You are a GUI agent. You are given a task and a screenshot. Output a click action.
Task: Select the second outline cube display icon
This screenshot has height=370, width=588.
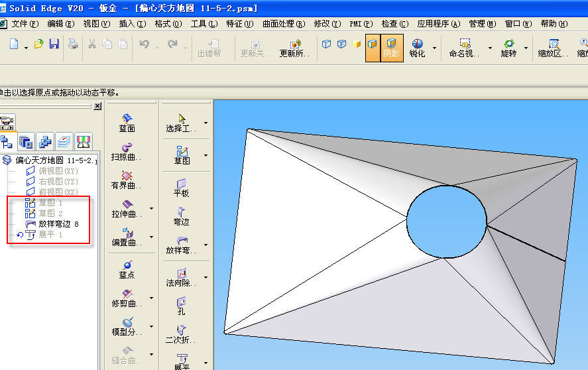[x=341, y=44]
